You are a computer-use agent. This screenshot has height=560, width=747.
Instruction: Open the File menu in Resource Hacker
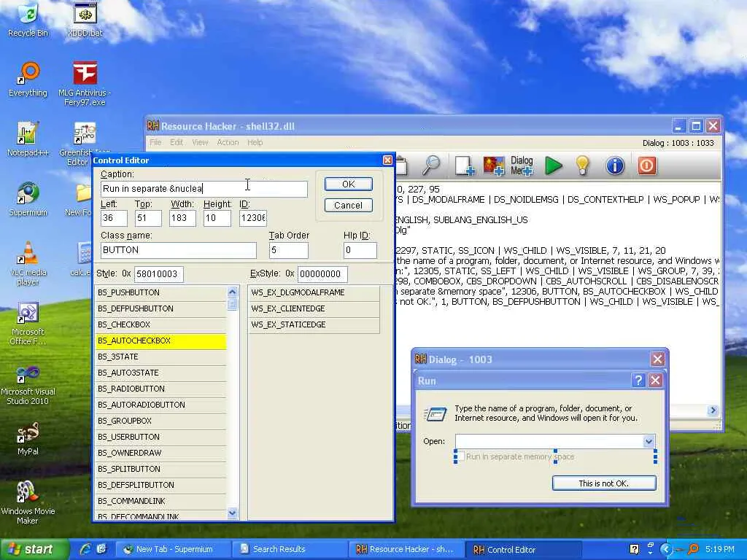pos(156,142)
